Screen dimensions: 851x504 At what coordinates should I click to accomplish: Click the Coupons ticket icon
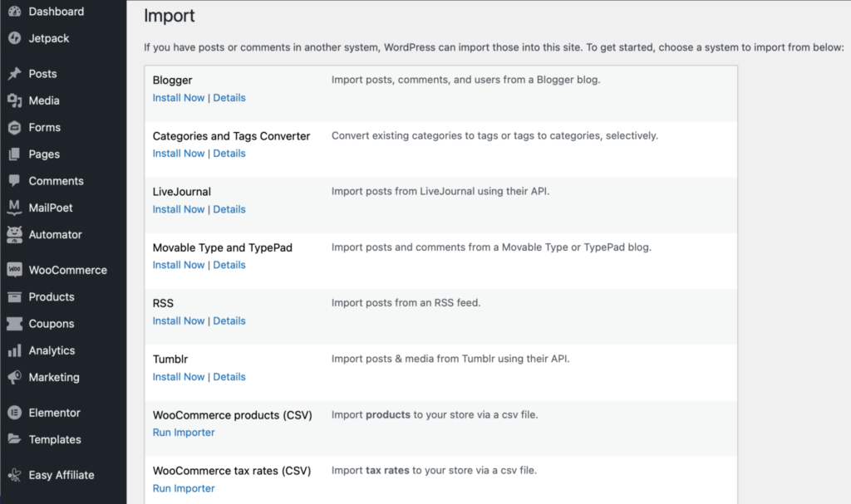pyautogui.click(x=15, y=323)
